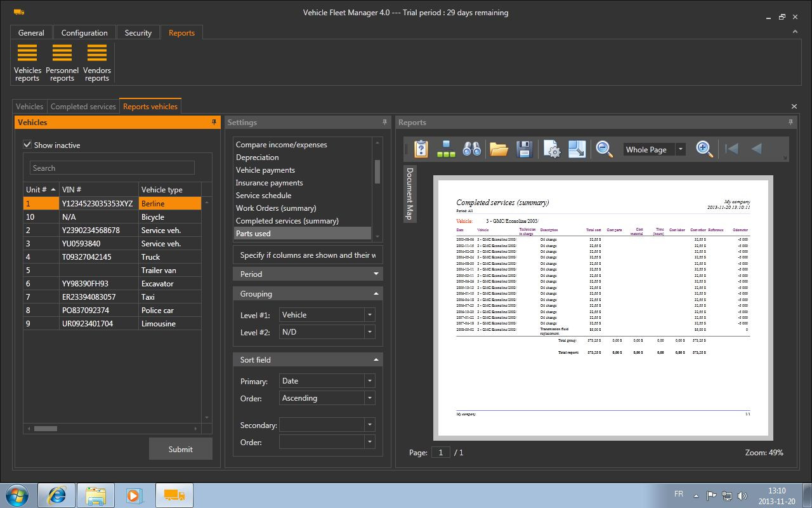Screen dimensions: 812x508
Task: Close the document tab area with X
Action: (794, 107)
